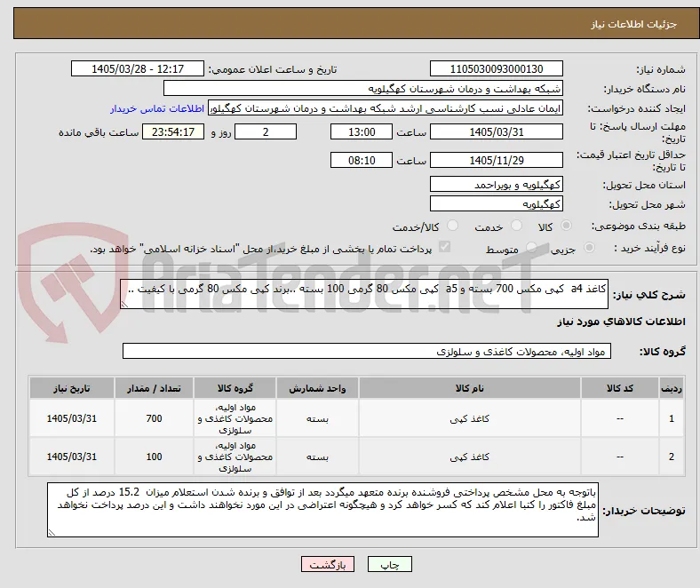Click the deadline time field 13:00
The height and width of the screenshot is (588, 700).
point(362,131)
